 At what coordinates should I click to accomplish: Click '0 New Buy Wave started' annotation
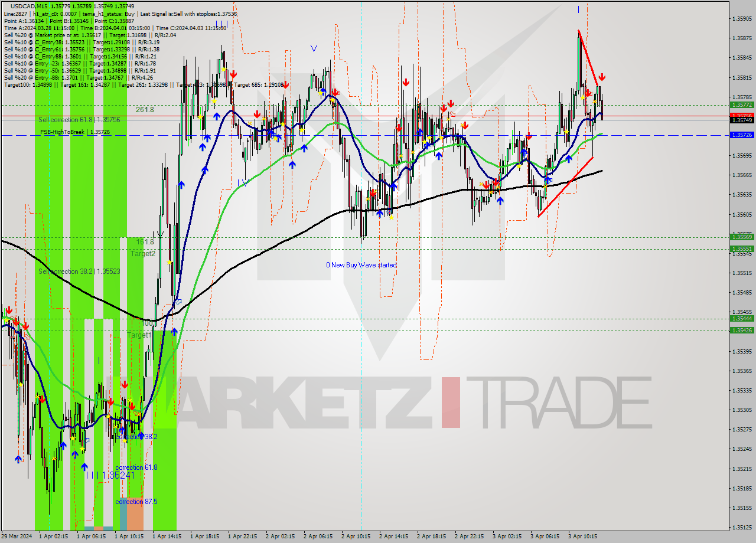pyautogui.click(x=361, y=265)
